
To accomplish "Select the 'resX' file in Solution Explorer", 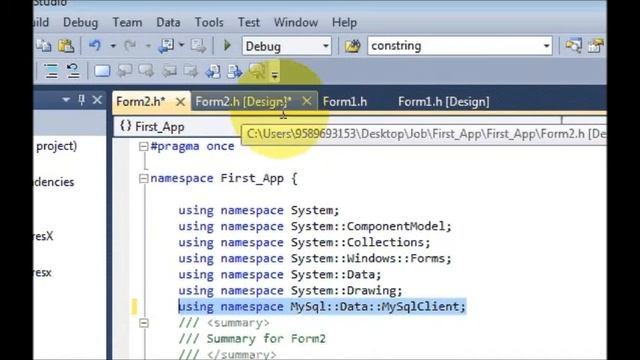I will (x=44, y=236).
